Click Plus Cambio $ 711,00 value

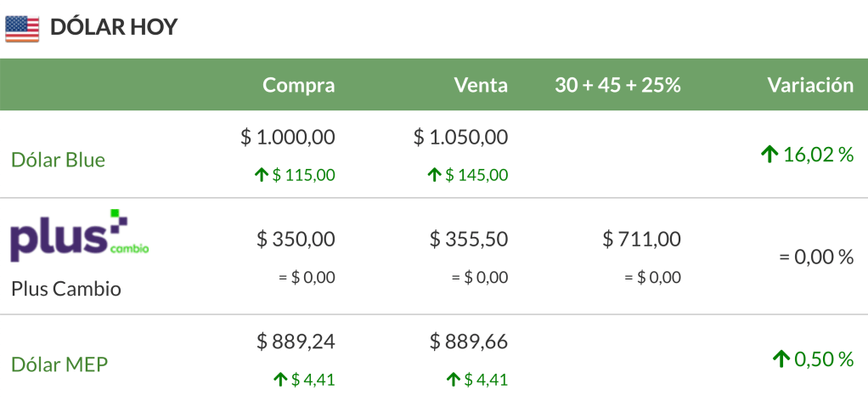[641, 240]
